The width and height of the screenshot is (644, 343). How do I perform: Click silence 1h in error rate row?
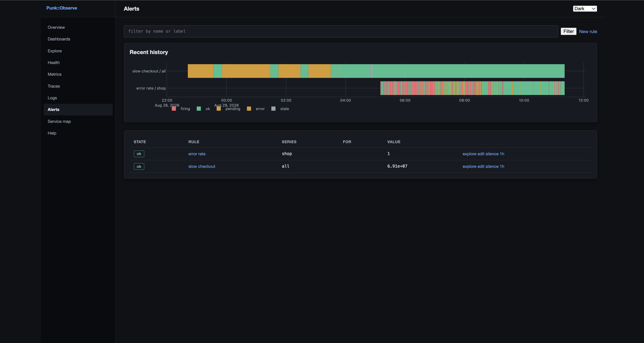pos(495,154)
